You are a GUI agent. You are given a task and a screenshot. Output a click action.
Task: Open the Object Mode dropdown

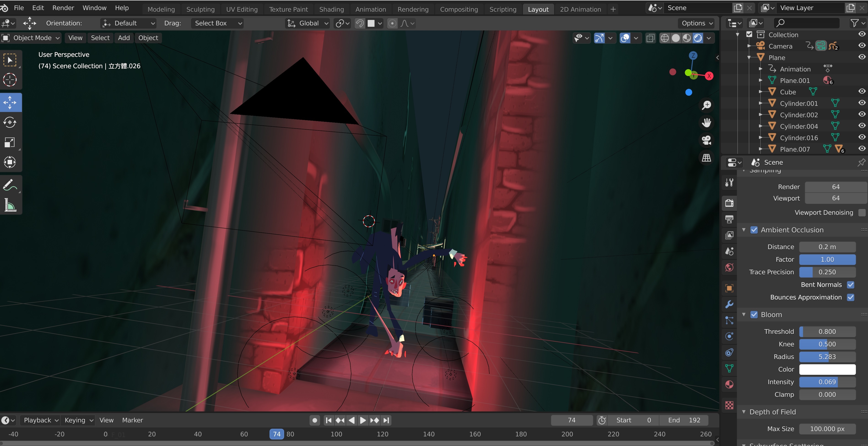[31, 38]
